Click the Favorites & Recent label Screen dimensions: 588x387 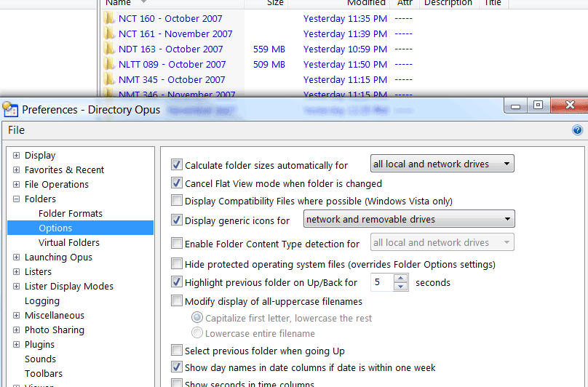point(64,170)
